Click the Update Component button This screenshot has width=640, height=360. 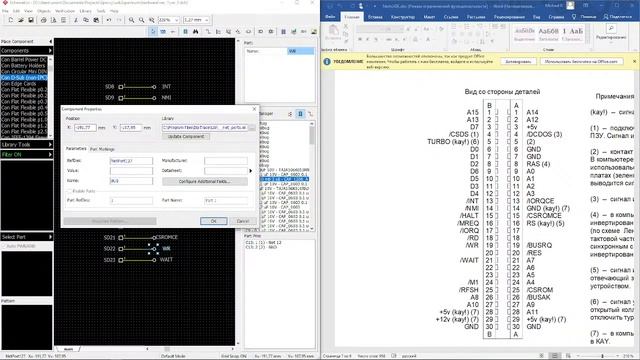point(186,137)
